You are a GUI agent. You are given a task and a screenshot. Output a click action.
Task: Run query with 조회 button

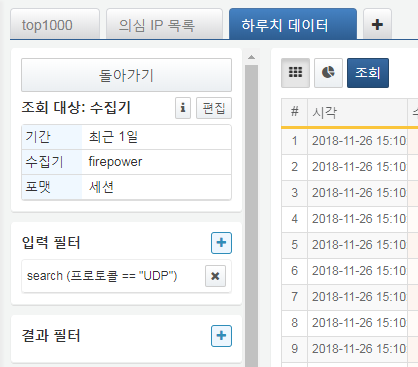tap(368, 73)
